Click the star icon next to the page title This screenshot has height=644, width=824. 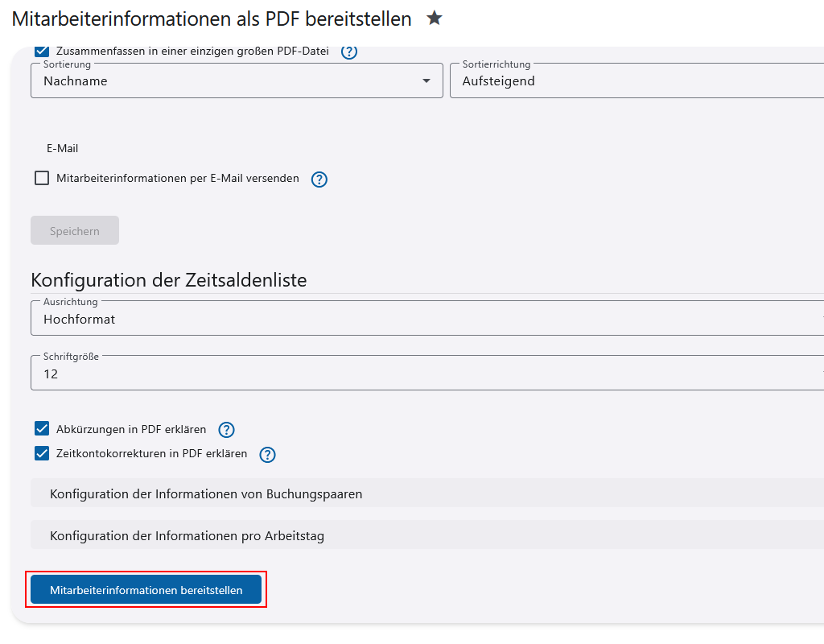pyautogui.click(x=435, y=19)
